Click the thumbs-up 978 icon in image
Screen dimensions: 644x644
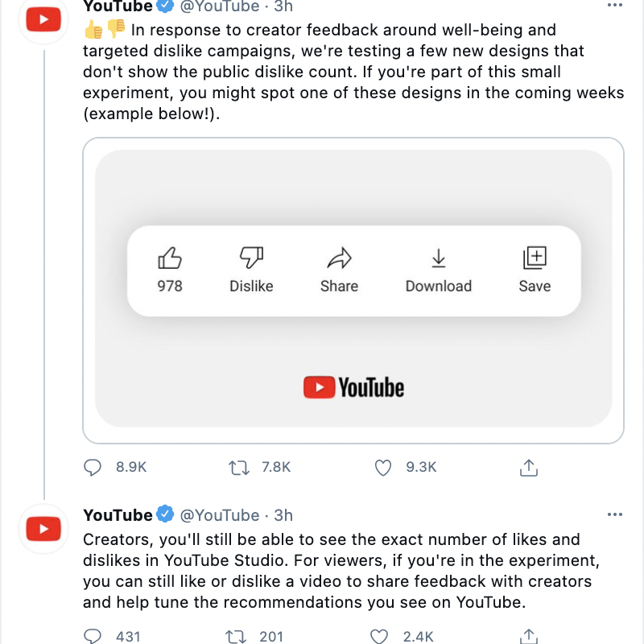click(x=169, y=258)
